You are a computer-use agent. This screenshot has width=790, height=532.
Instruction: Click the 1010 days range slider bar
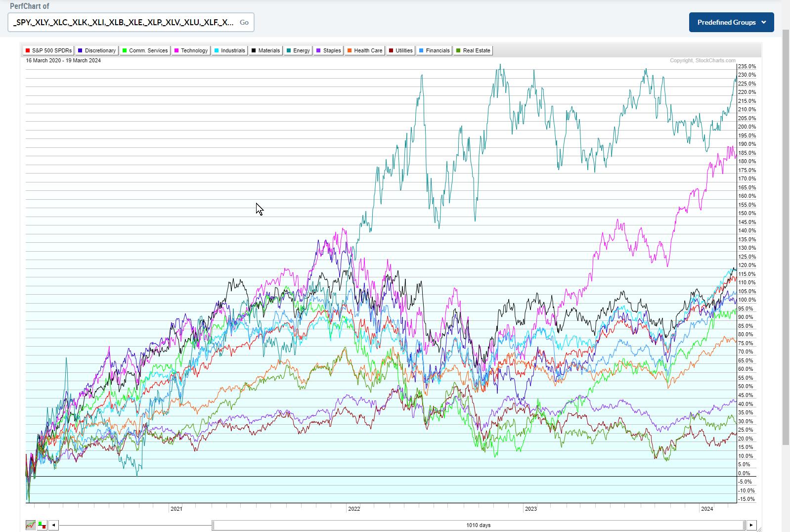tap(478, 525)
